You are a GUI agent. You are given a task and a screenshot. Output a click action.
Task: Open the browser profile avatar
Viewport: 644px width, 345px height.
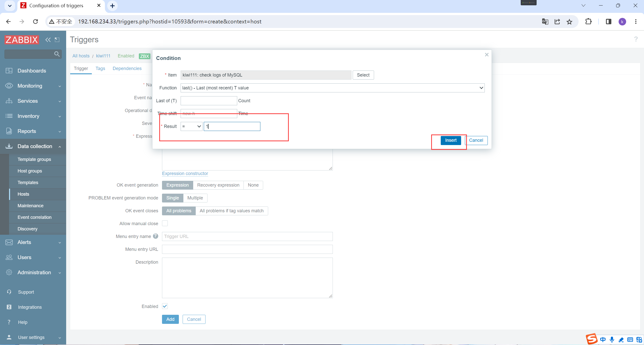tap(622, 22)
